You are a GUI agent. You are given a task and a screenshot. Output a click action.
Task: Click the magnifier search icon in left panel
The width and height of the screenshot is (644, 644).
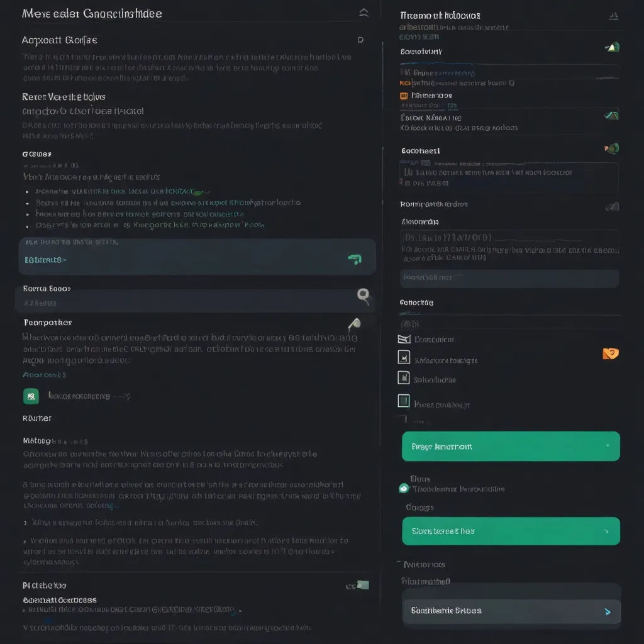(363, 294)
